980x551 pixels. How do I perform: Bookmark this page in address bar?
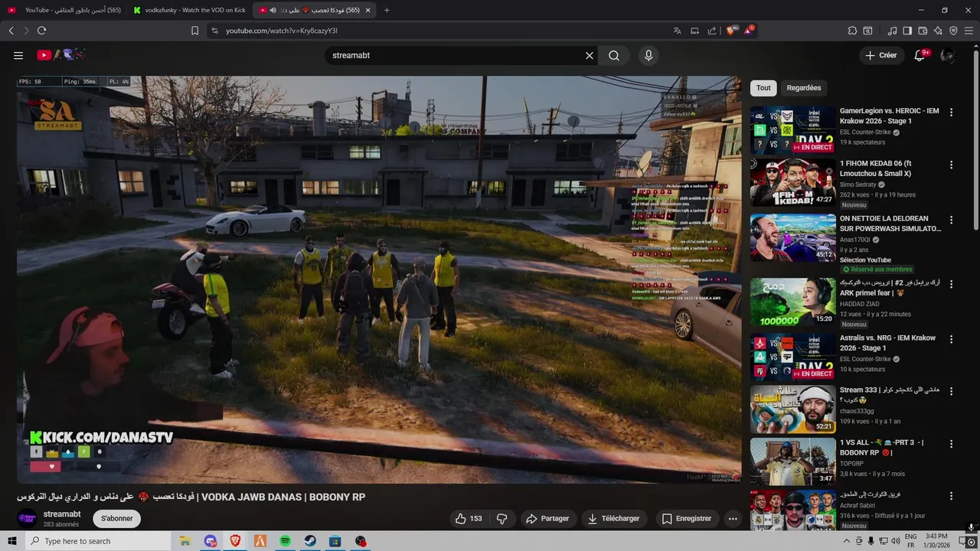point(195,31)
